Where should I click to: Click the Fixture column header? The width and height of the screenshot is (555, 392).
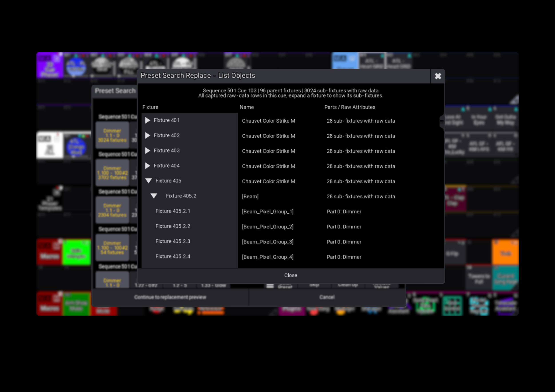point(150,107)
